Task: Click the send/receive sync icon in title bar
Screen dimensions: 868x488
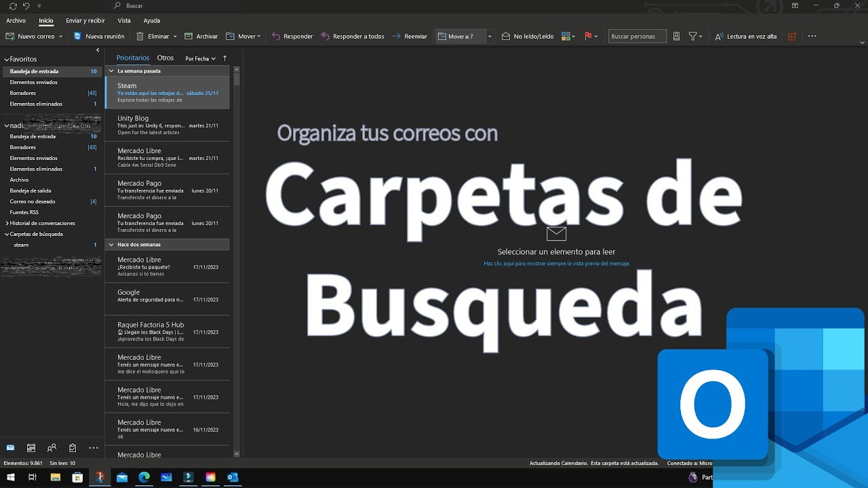Action: pyautogui.click(x=13, y=6)
